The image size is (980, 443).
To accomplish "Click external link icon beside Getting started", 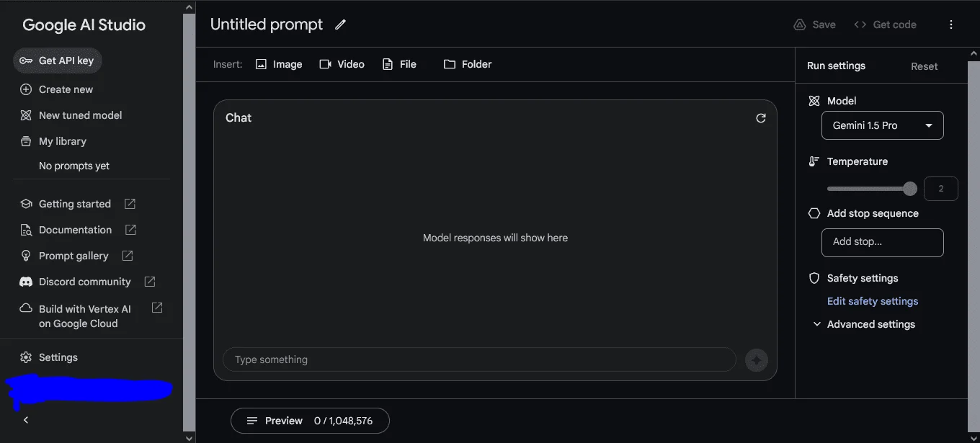I will pyautogui.click(x=130, y=204).
